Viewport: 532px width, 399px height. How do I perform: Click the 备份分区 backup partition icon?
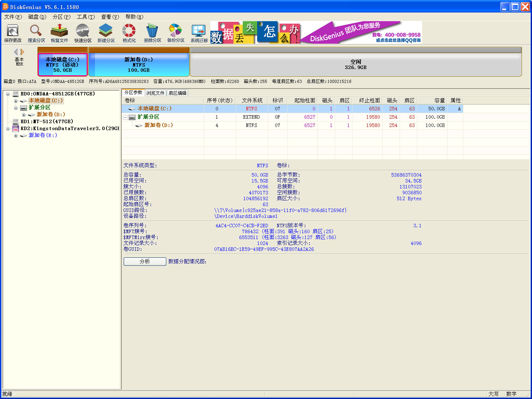click(175, 33)
